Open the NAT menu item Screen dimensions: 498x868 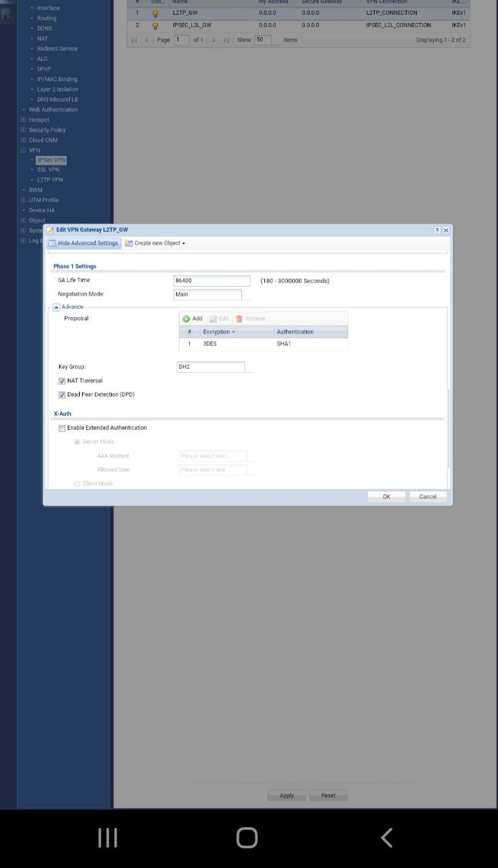[43, 39]
